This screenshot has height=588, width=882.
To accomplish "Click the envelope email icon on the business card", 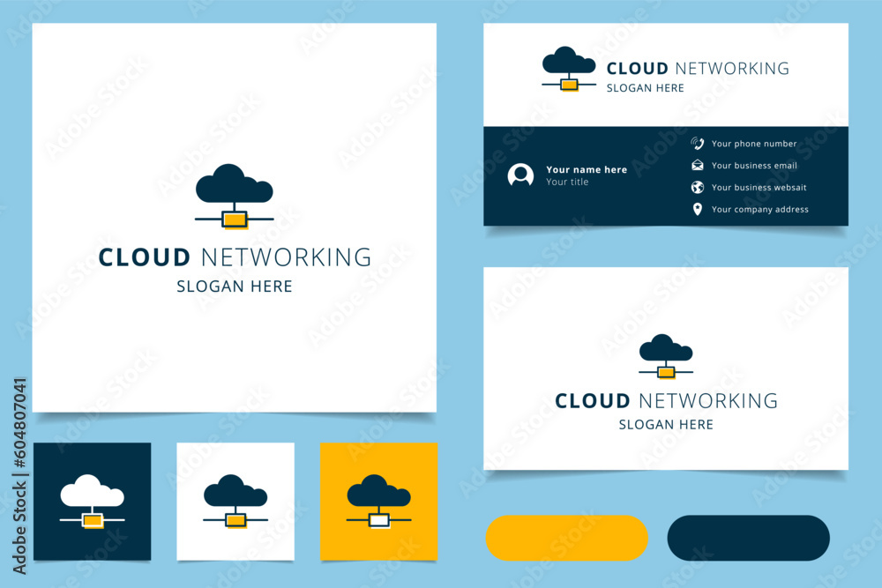I will [698, 165].
